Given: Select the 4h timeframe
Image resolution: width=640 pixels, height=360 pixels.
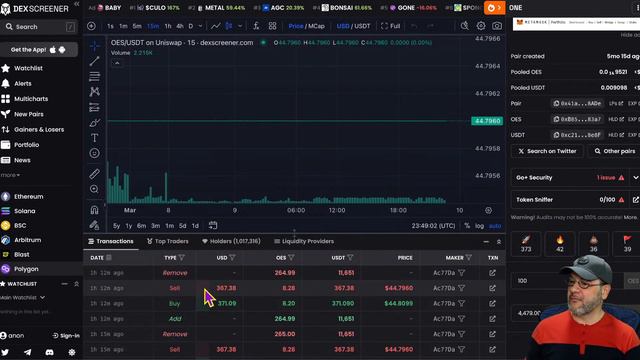Looking at the screenshot, I should click(x=180, y=26).
